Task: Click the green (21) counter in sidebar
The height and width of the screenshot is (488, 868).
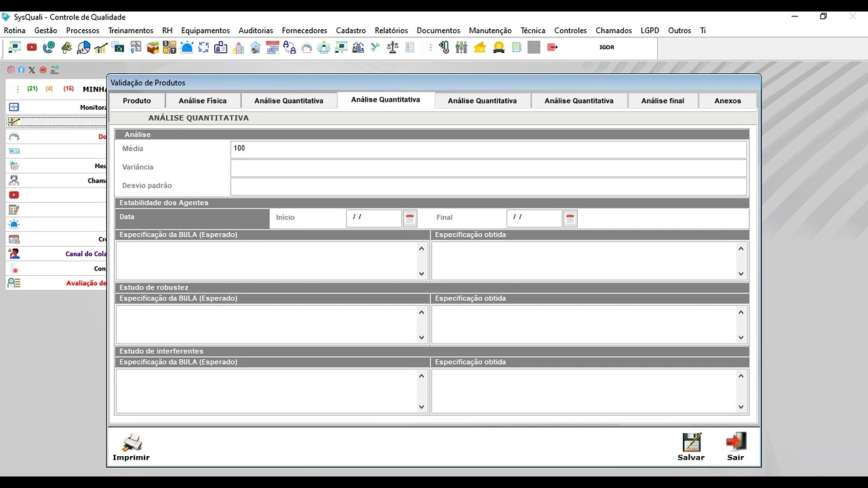Action: [x=33, y=89]
